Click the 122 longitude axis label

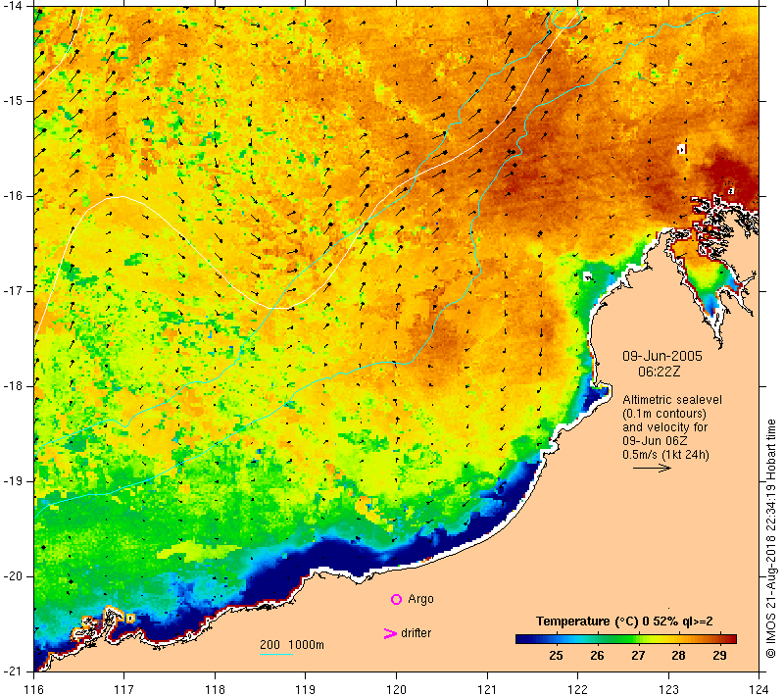click(578, 689)
